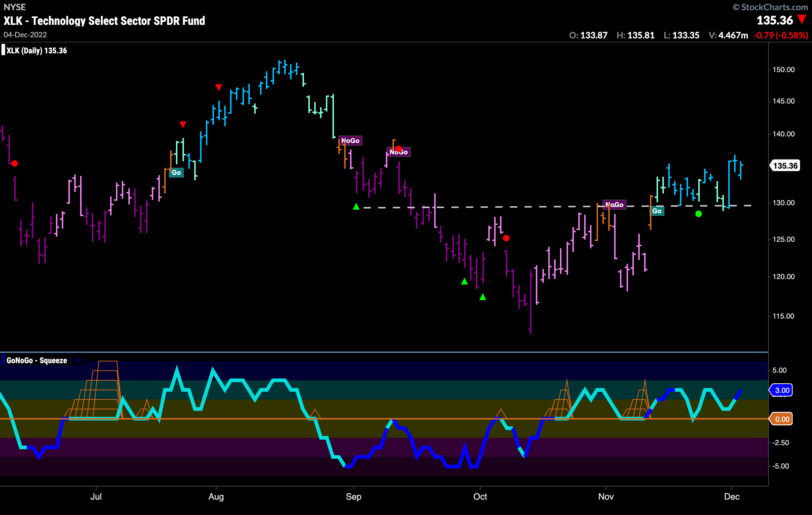Click the Sep label on time axis
This screenshot has width=812, height=515.
click(354, 497)
